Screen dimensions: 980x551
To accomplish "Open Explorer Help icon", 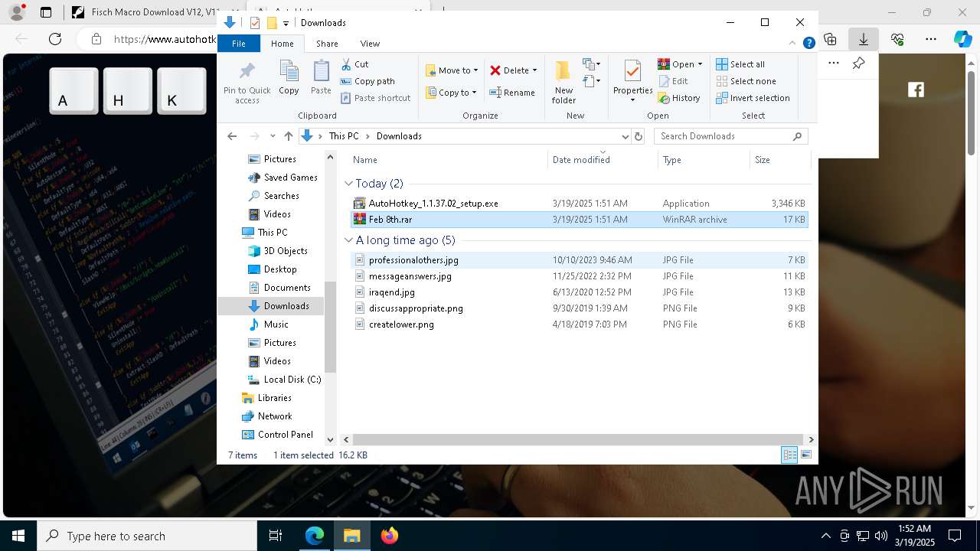I will point(808,44).
